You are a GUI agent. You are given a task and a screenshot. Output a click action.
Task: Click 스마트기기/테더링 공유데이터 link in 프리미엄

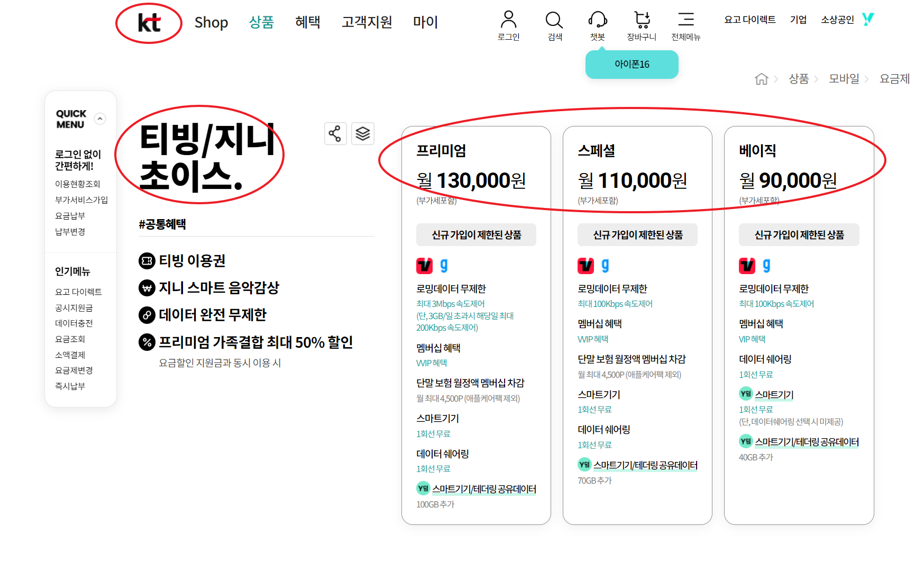(x=484, y=490)
